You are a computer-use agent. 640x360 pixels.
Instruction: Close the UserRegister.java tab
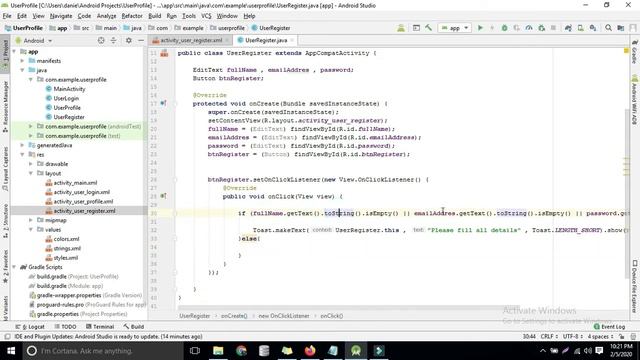pyautogui.click(x=292, y=40)
